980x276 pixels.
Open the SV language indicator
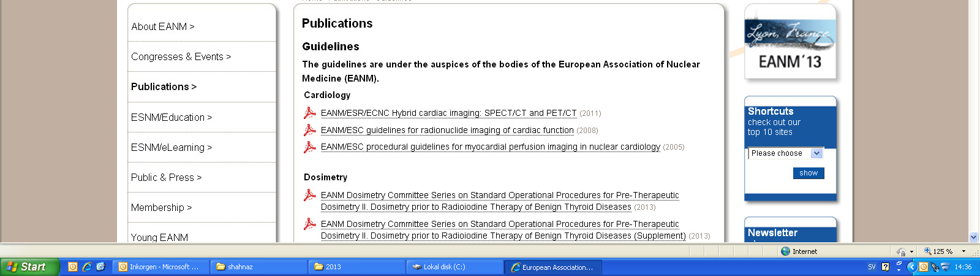(872, 267)
